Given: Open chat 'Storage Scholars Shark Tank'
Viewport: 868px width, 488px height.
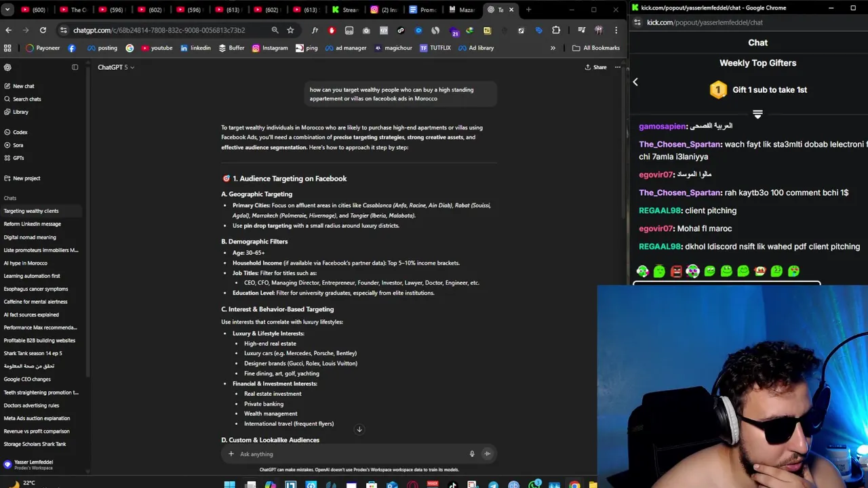Looking at the screenshot, I should click(x=35, y=444).
